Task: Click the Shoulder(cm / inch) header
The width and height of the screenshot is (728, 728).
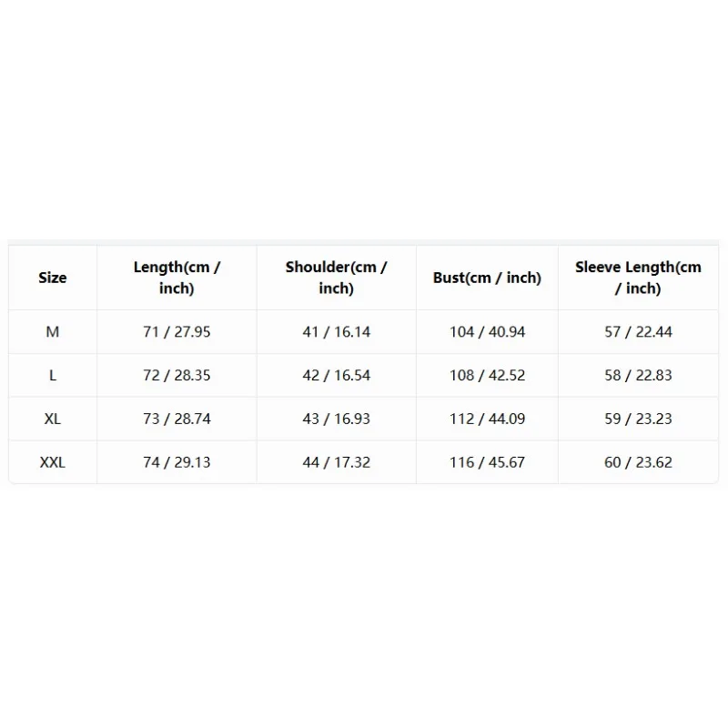Action: [336, 278]
